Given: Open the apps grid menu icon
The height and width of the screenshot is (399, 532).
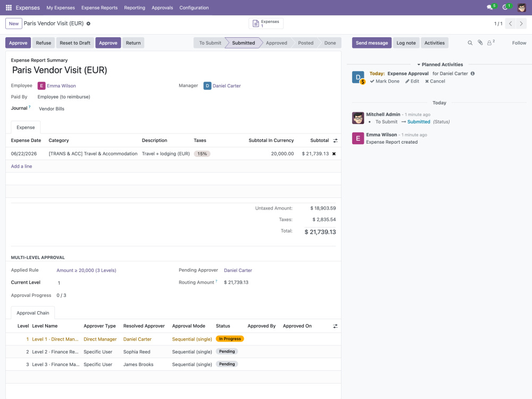Looking at the screenshot, I should coord(9,7).
